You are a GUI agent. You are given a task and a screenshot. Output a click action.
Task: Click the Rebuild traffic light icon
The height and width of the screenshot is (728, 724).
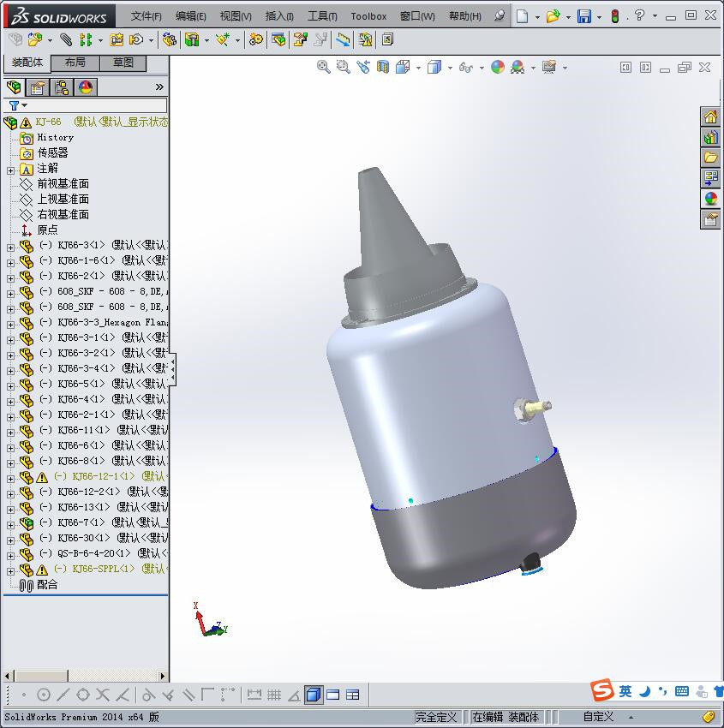click(615, 16)
